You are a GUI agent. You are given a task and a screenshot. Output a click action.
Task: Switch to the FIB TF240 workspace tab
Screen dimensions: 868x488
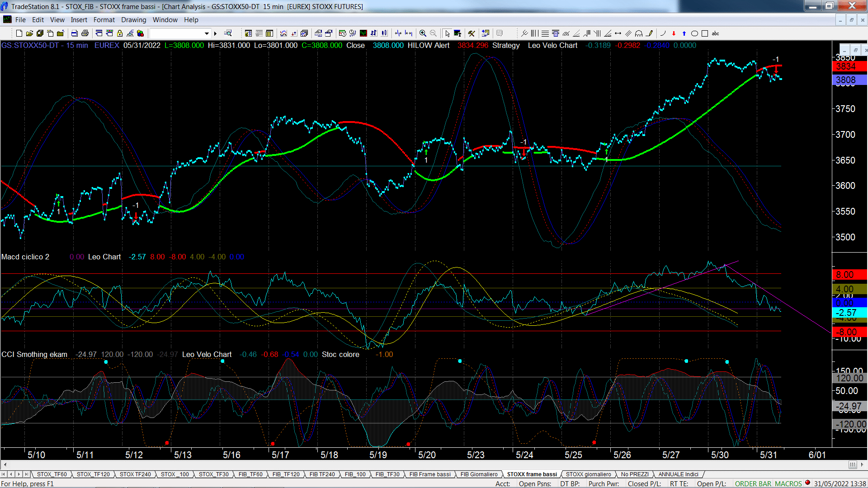pos(322,474)
